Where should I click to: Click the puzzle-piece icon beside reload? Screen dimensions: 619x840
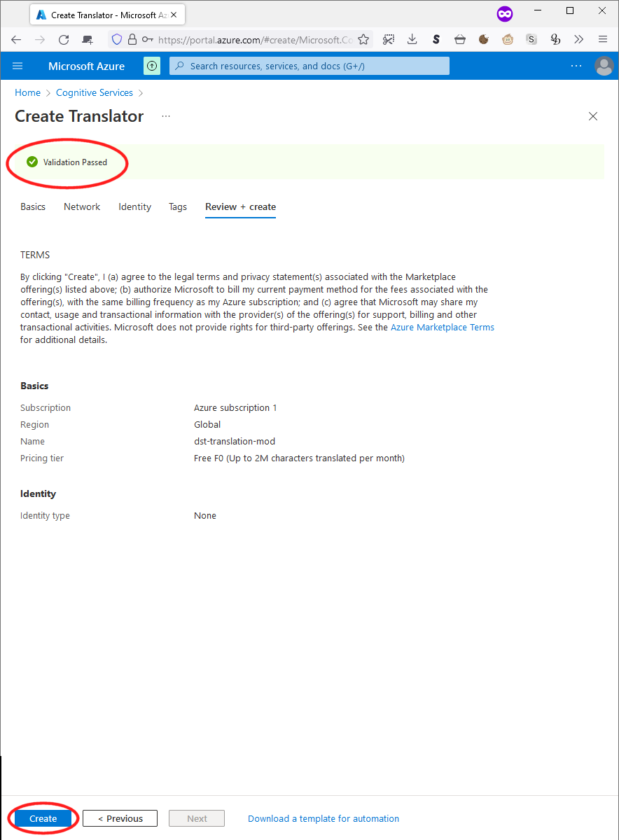point(88,40)
